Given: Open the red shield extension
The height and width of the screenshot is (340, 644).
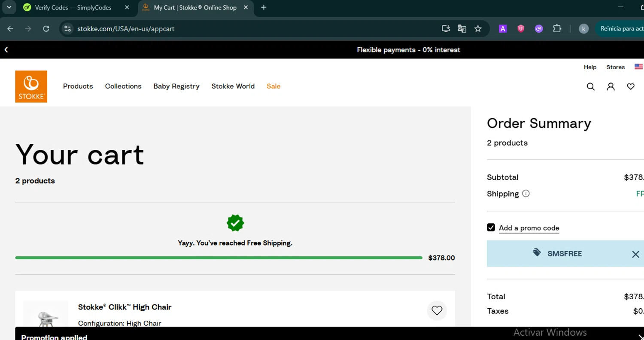Looking at the screenshot, I should click(521, 29).
